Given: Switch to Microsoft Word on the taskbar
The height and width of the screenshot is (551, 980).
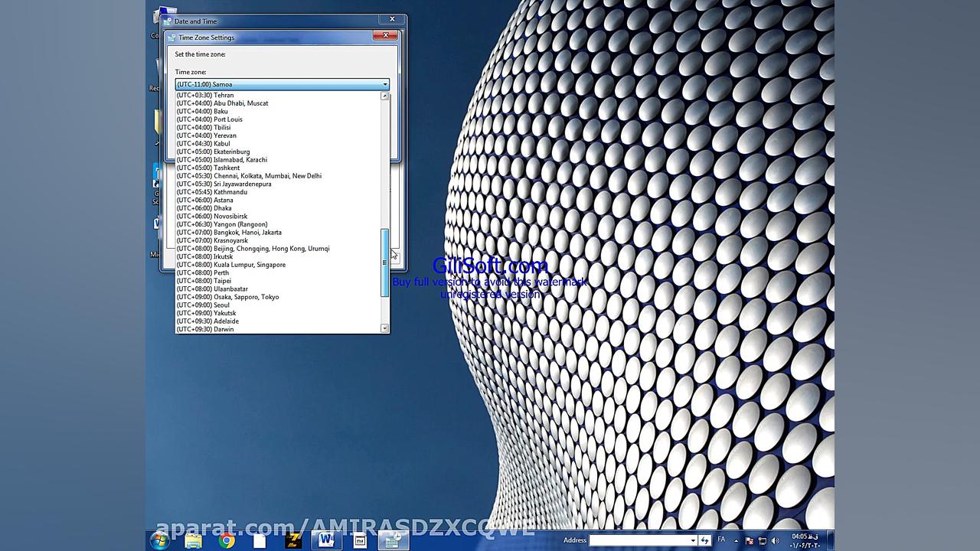Looking at the screenshot, I should click(326, 540).
